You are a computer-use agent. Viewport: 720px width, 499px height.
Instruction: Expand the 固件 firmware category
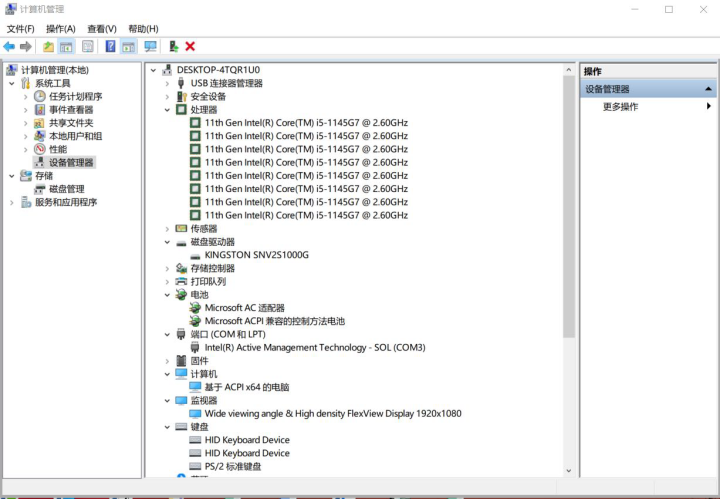[x=167, y=361]
